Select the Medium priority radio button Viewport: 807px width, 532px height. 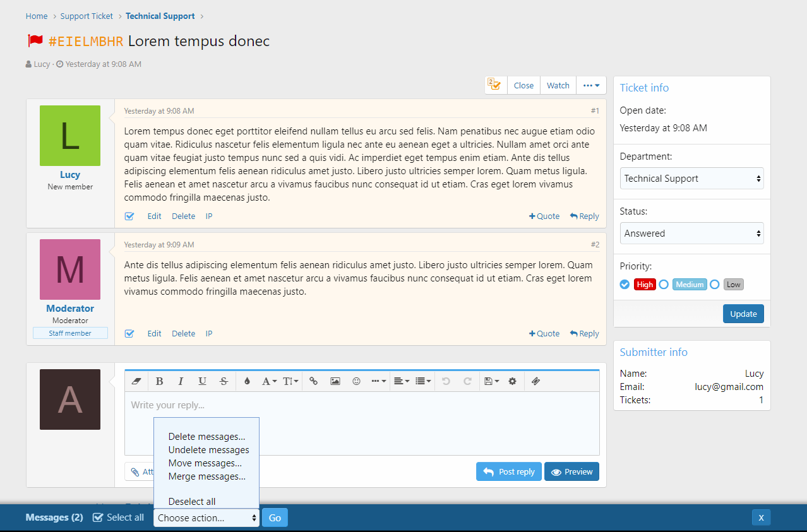click(x=664, y=285)
